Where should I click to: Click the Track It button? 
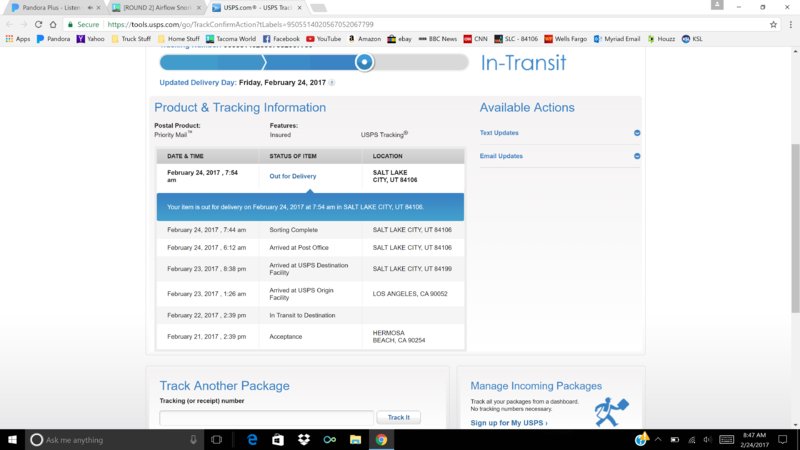(x=398, y=417)
